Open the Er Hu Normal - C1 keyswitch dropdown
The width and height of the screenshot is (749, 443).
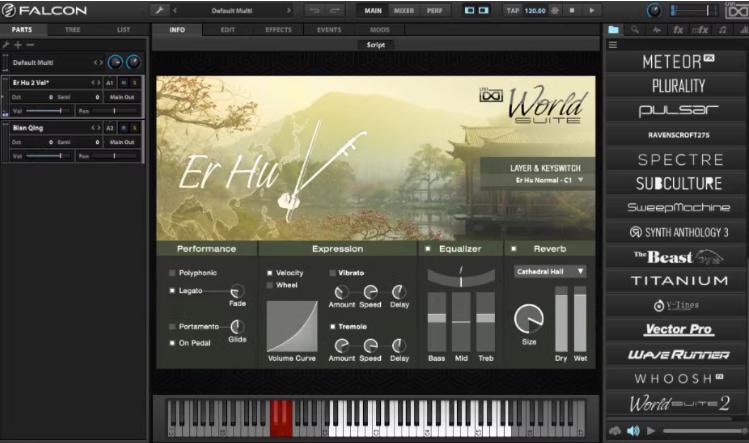pos(549,180)
